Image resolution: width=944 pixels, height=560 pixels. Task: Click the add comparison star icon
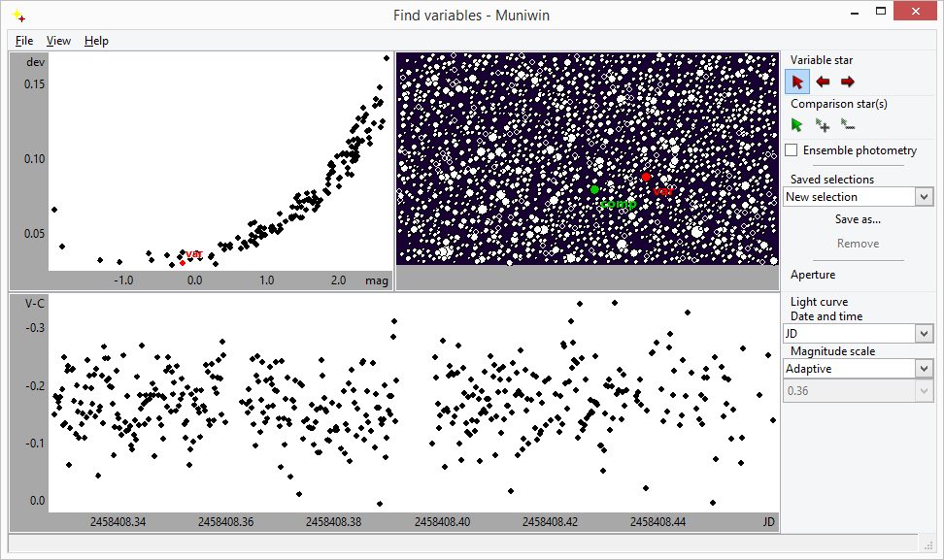tap(823, 125)
